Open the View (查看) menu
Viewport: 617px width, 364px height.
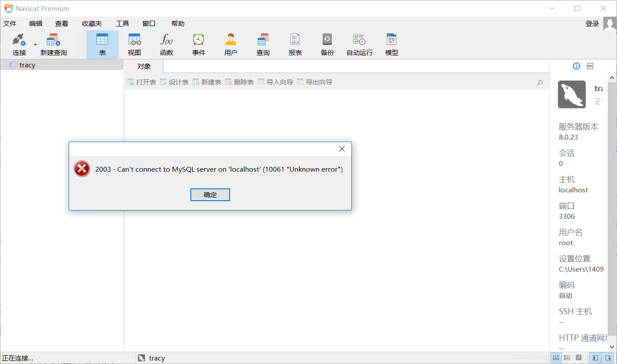[62, 24]
